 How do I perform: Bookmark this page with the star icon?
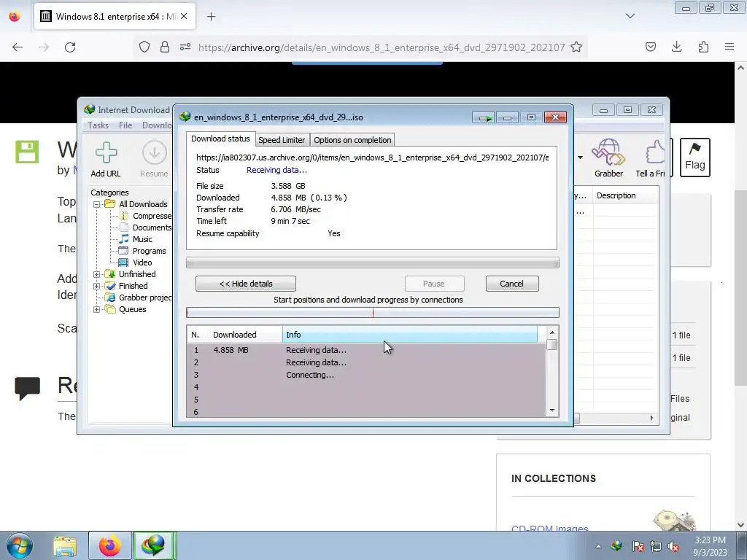(x=576, y=47)
